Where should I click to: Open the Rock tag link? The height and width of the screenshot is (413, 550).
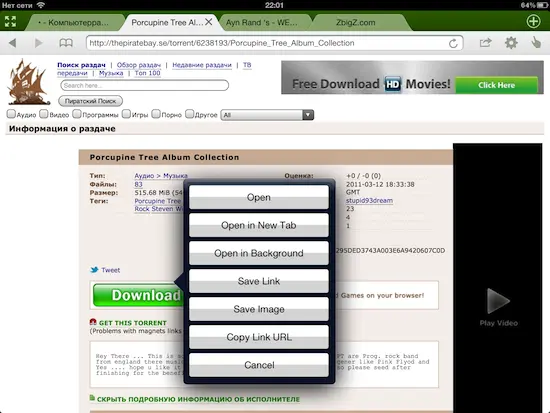[142, 209]
